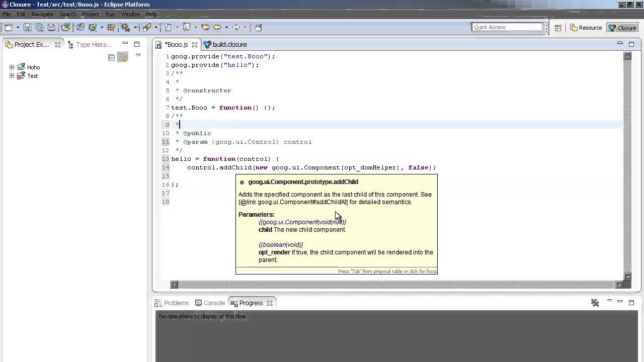
Task: Switch to the Closure perspective
Action: point(622,28)
